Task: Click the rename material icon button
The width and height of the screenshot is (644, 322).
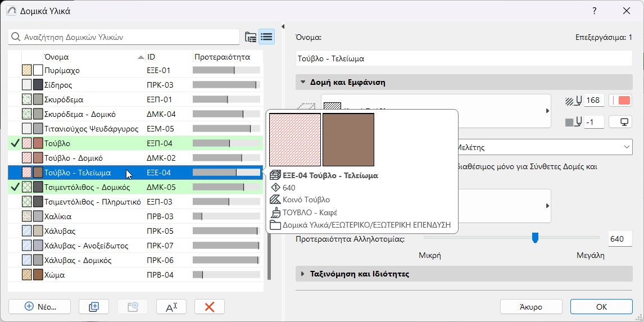Action: tap(171, 306)
